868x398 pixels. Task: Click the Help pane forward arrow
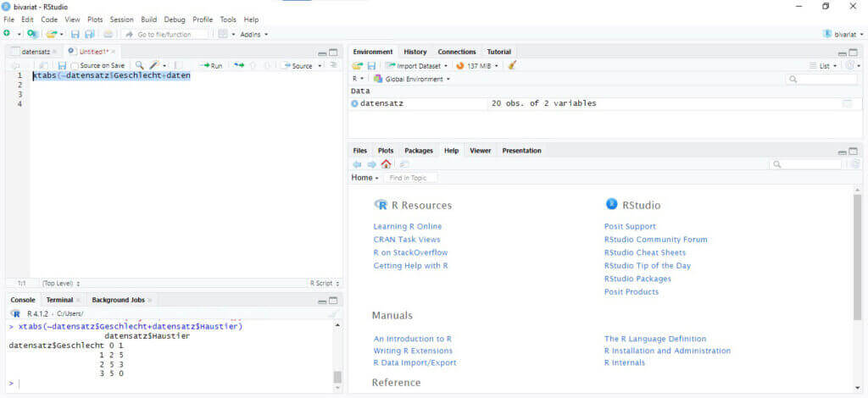[x=371, y=164]
